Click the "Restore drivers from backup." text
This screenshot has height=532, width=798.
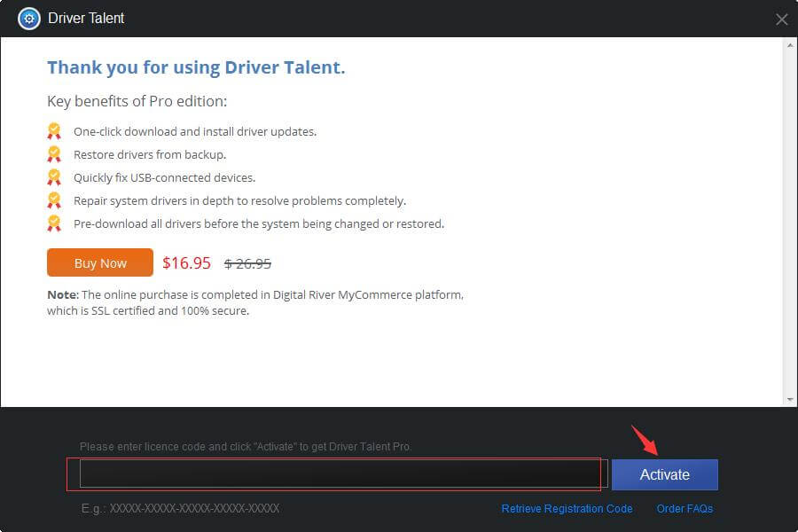pyautogui.click(x=150, y=154)
